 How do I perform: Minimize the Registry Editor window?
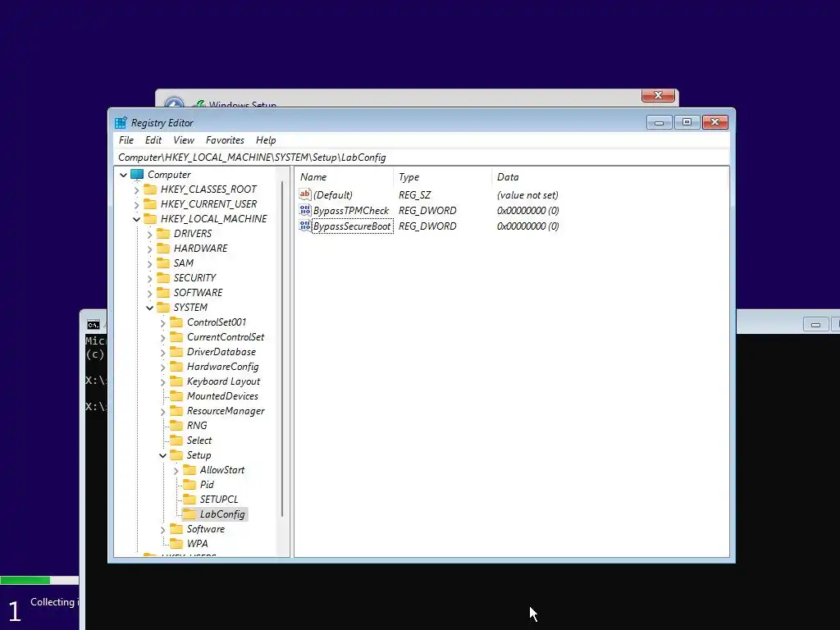click(660, 122)
